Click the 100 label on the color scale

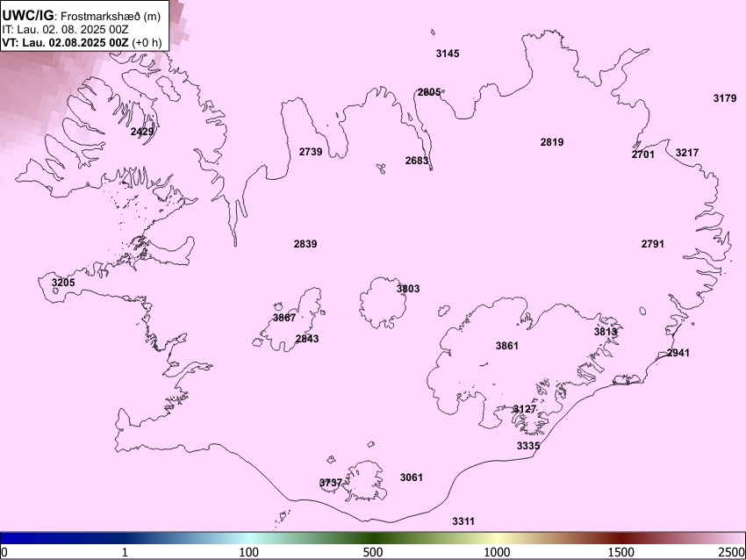[x=249, y=552]
